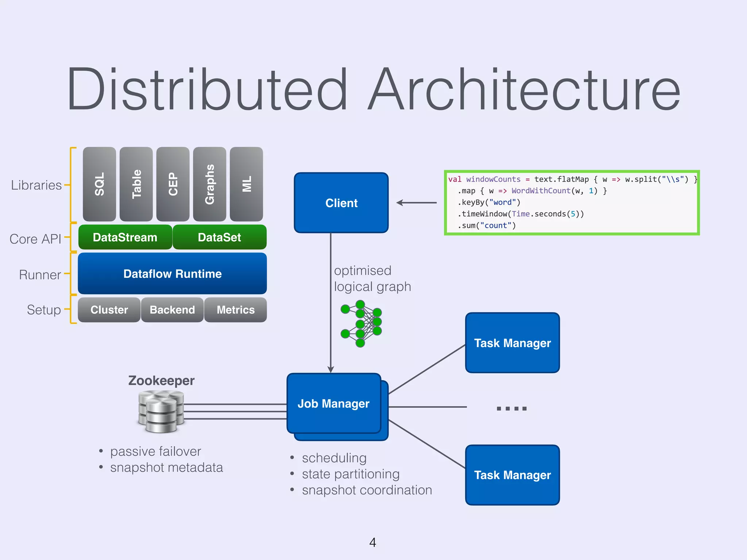Image resolution: width=747 pixels, height=560 pixels.
Task: Select the ML library block
Action: (246, 184)
